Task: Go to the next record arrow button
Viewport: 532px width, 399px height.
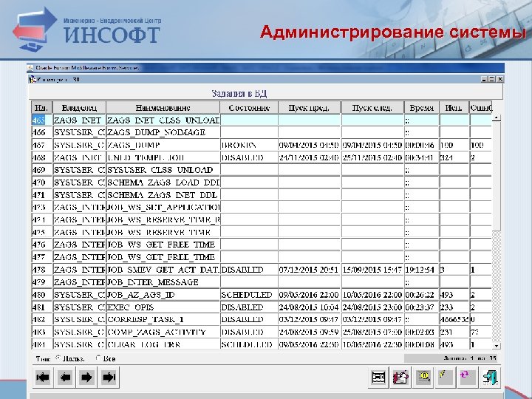Action: (86, 377)
